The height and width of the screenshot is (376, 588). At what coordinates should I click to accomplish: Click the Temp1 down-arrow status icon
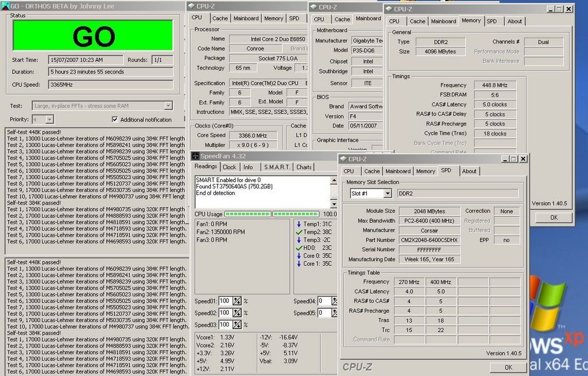[299, 224]
